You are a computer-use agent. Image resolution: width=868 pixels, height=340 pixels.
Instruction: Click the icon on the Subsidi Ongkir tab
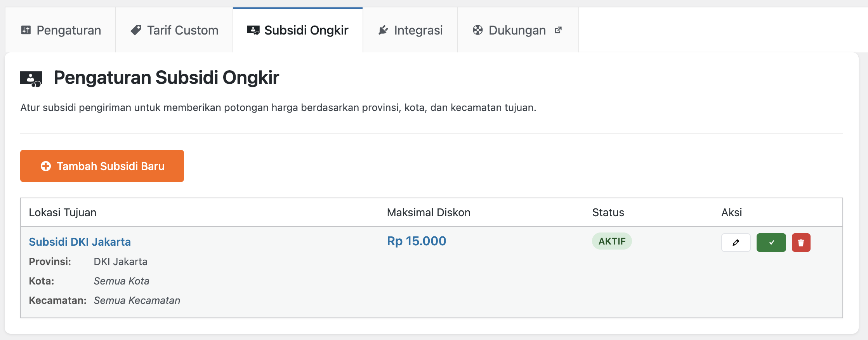tap(253, 30)
